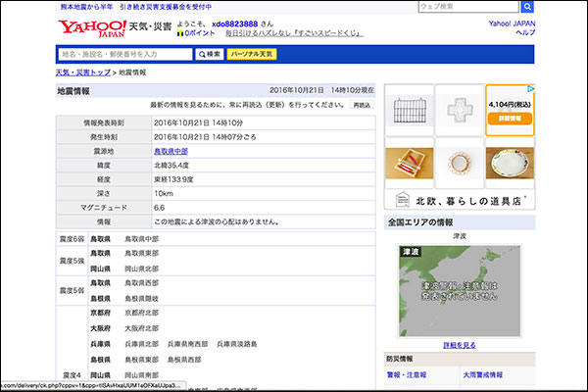Image resolution: width=588 pixels, height=392 pixels.
Task: Click the tsunami warning map of Japan
Action: [x=459, y=291]
